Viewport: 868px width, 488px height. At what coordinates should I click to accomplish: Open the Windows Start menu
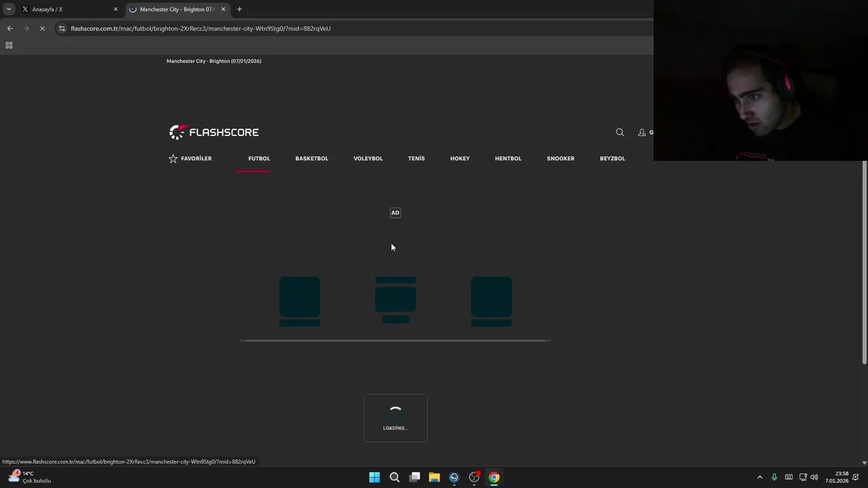374,477
